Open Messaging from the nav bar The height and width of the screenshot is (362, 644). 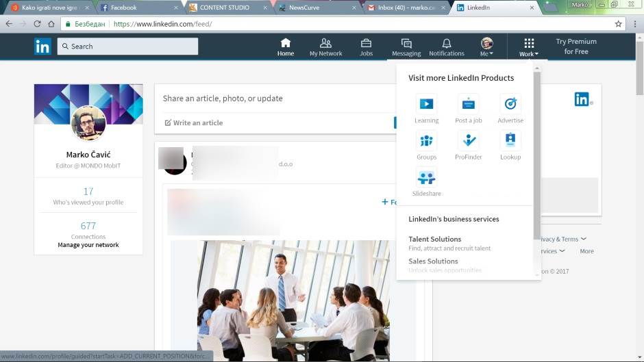tap(406, 47)
